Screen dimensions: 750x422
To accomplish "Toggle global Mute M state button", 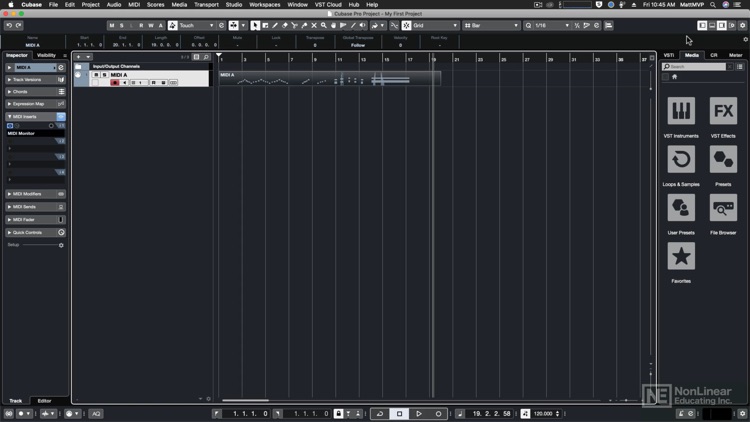I will tap(112, 25).
